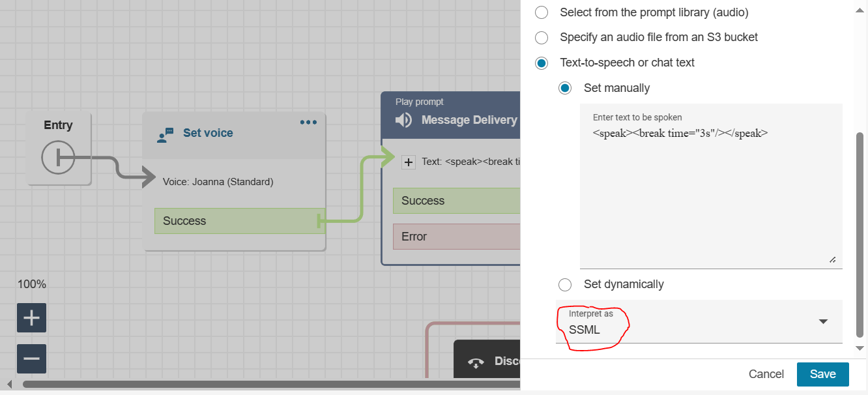Save the prompt block settings

click(x=822, y=374)
